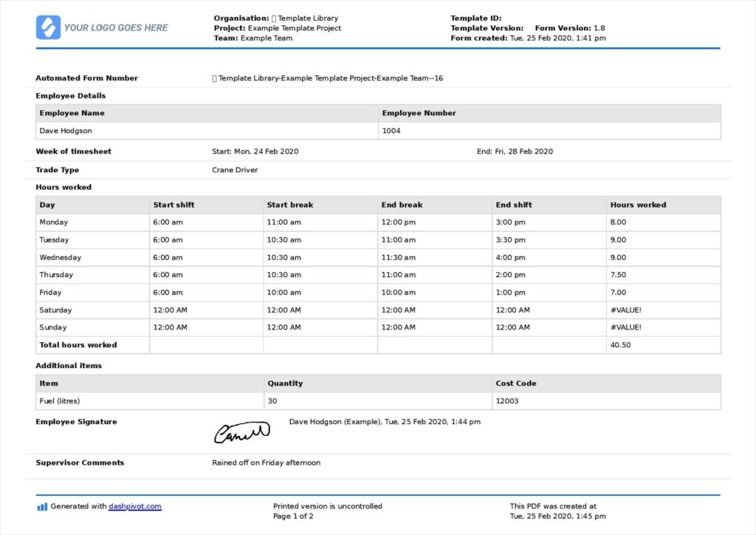Select the Monday row in Hours worked

click(x=378, y=222)
